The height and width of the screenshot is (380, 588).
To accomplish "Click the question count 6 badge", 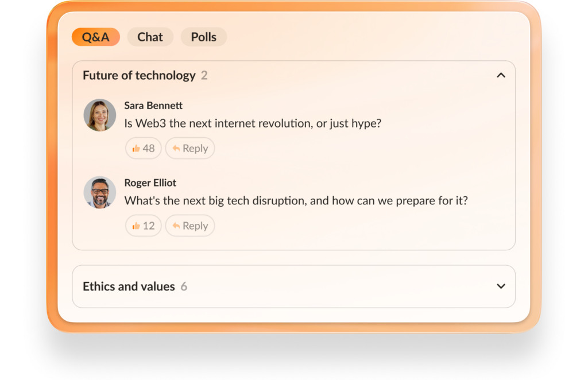I will [x=184, y=286].
